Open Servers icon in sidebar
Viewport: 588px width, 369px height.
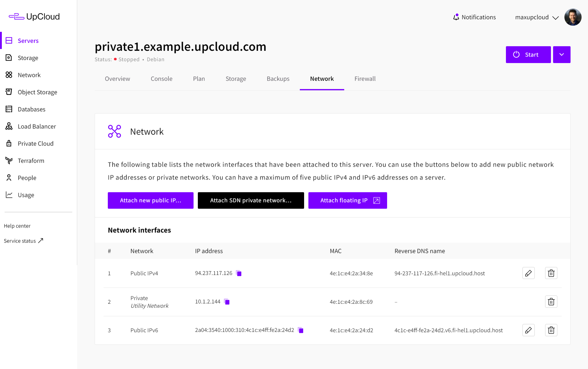point(9,40)
